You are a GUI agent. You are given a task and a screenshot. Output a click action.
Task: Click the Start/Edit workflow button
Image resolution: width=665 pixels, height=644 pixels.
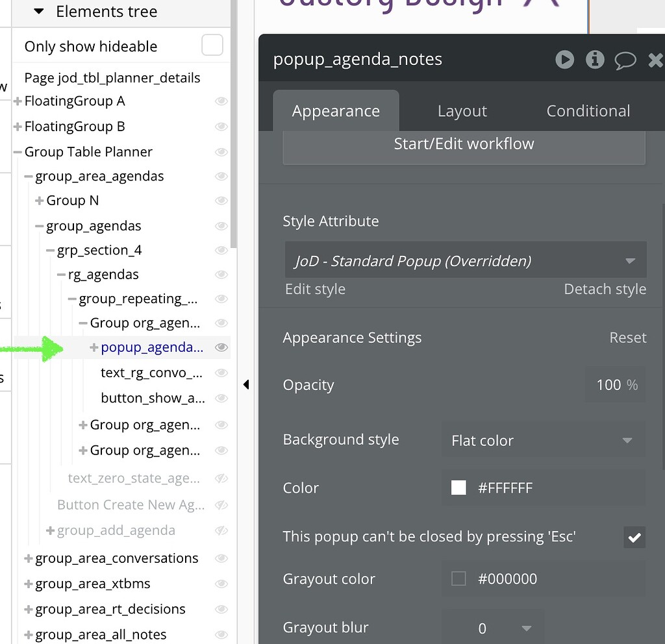tap(464, 143)
